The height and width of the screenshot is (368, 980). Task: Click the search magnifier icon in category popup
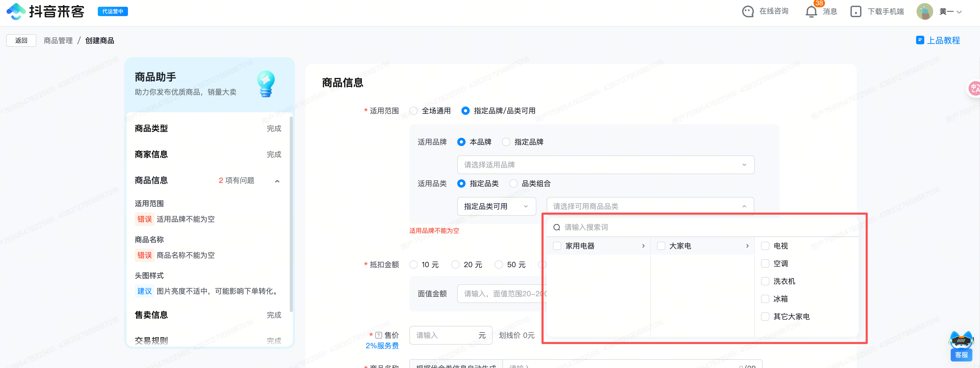point(557,227)
